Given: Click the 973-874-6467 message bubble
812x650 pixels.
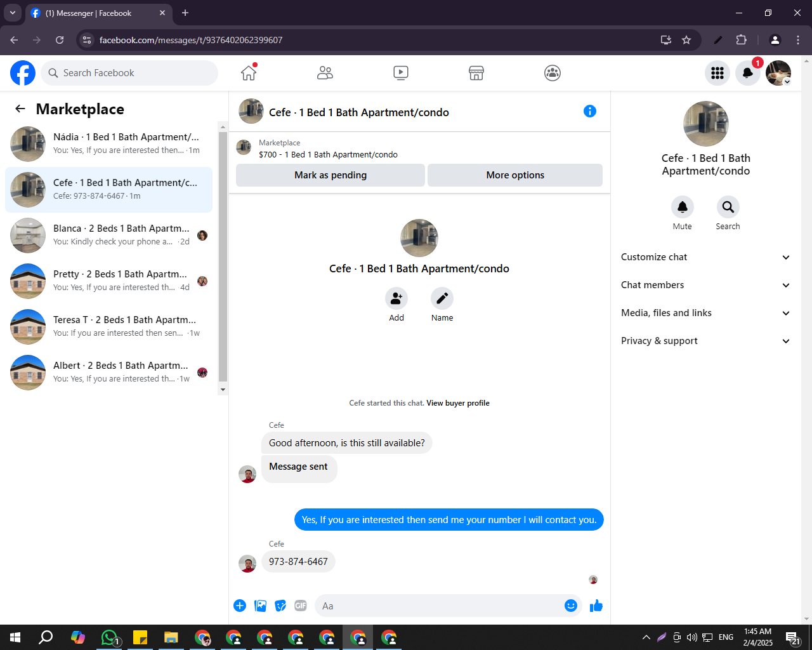Looking at the screenshot, I should click(298, 562).
